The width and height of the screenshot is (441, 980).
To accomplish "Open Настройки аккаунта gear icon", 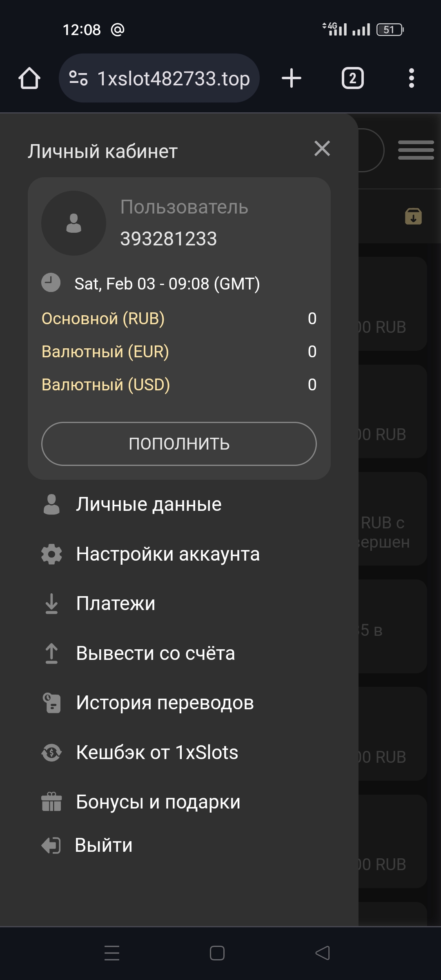I will point(51,554).
